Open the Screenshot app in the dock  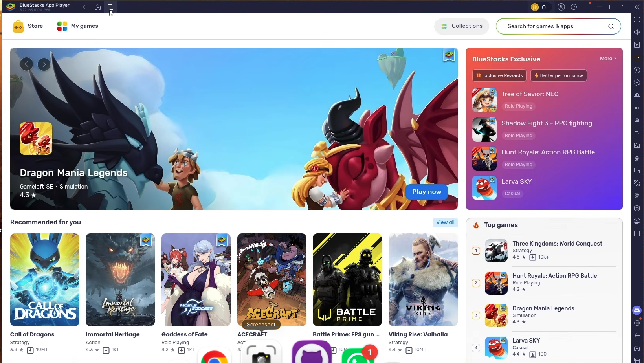pyautogui.click(x=261, y=352)
